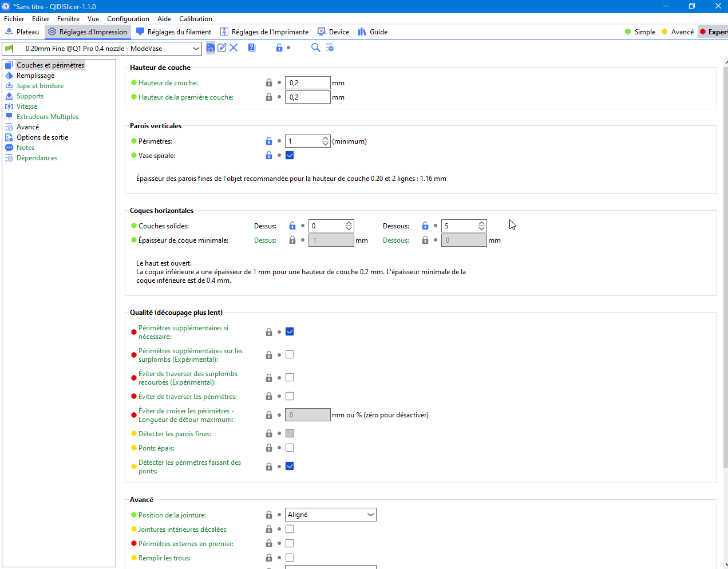
Task: Select Avancé mode in the top-right mode switch
Action: (678, 32)
